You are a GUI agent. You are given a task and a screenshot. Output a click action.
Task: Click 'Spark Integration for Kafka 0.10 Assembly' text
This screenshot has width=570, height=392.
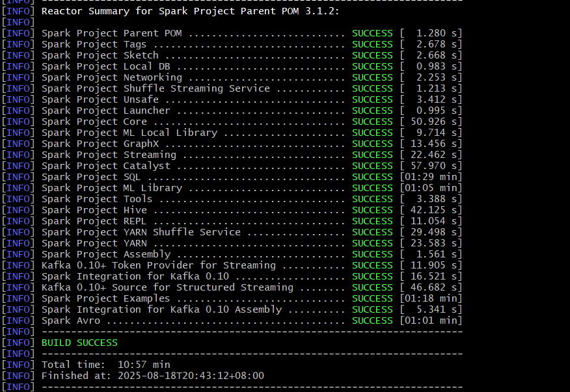[x=161, y=309]
